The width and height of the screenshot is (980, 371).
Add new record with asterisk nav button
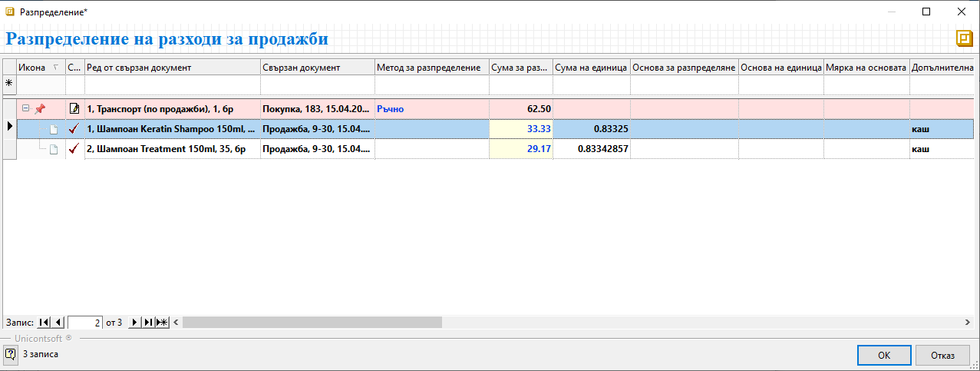(161, 323)
